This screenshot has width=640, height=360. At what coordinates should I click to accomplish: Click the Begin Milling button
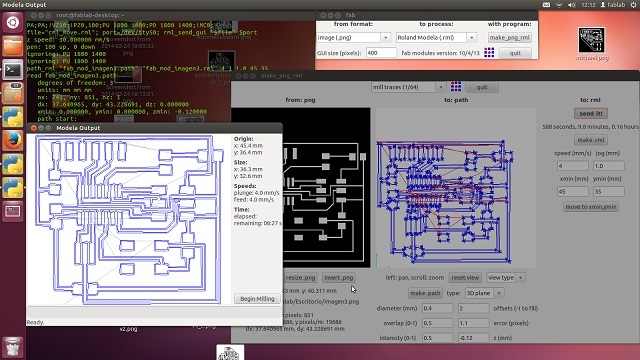coord(257,299)
